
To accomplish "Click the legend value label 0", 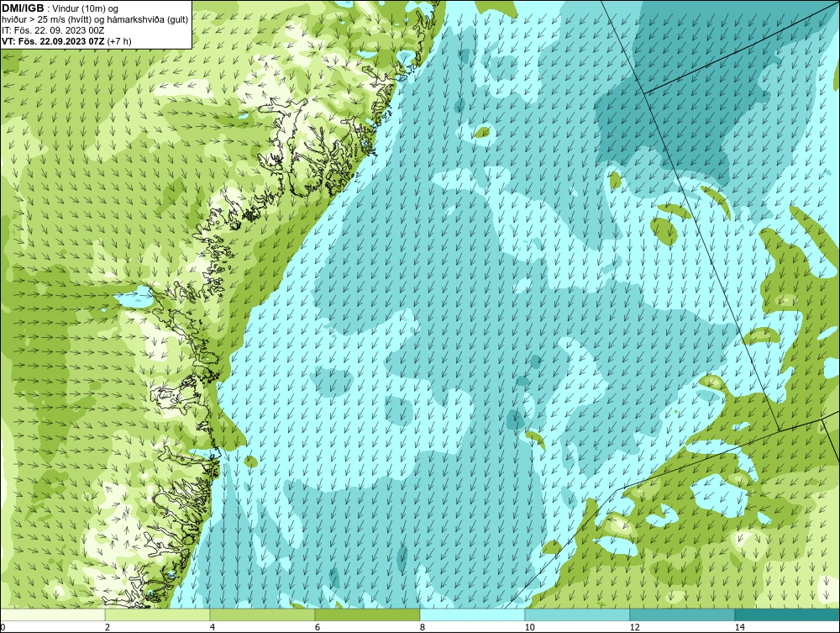I will click(x=3, y=627).
